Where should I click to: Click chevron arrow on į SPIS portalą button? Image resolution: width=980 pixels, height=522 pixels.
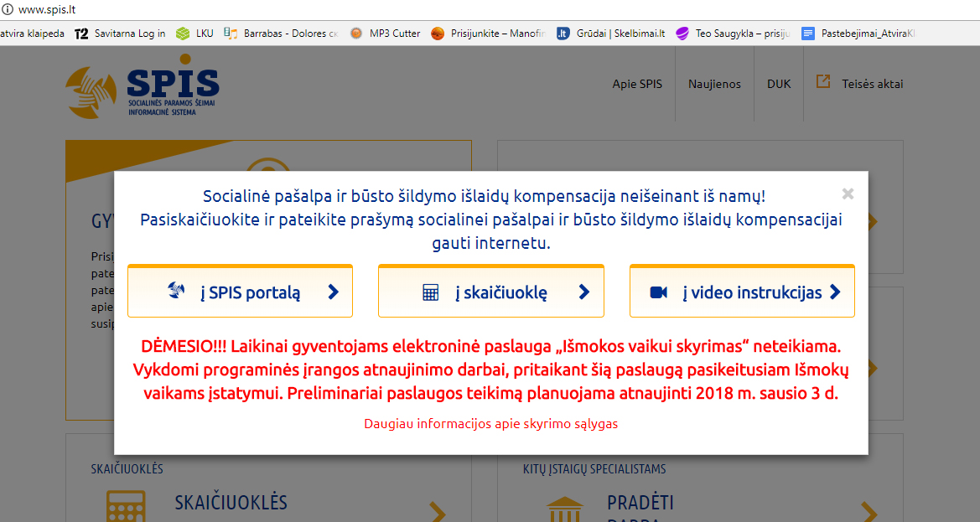333,292
